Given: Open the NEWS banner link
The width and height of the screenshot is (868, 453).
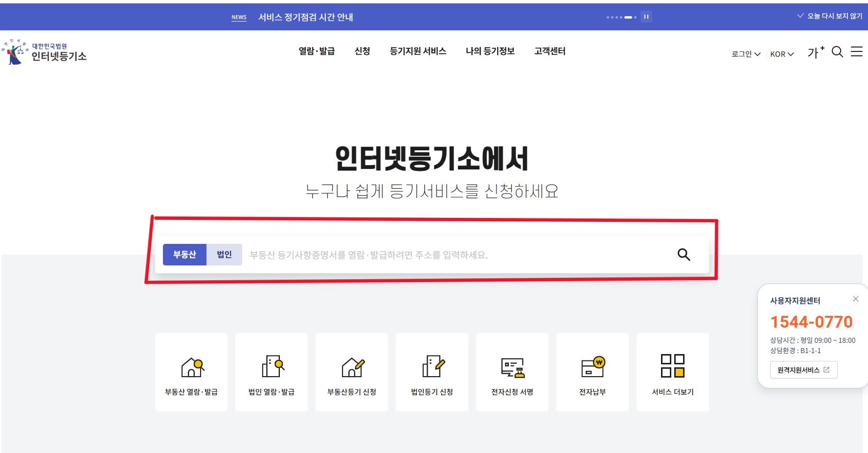Looking at the screenshot, I should [x=239, y=17].
